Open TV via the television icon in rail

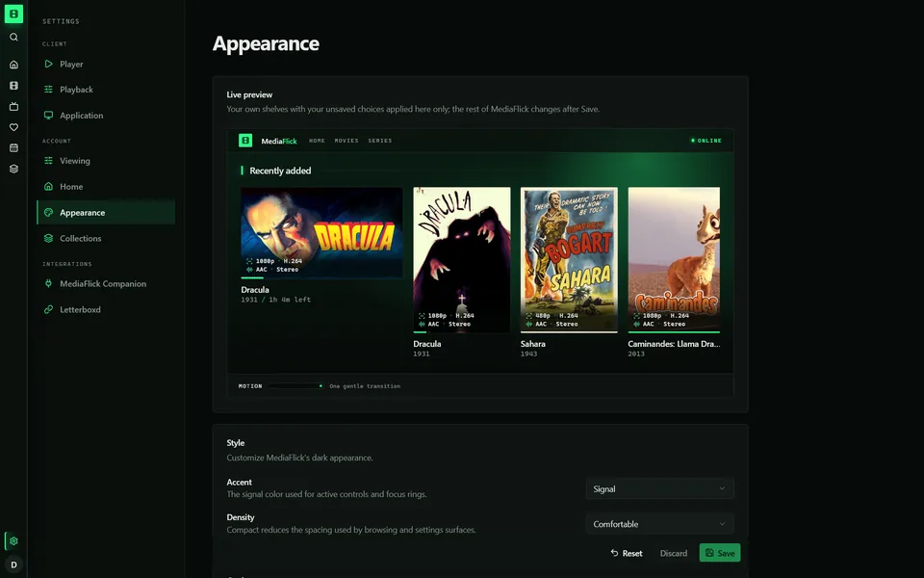coord(13,107)
